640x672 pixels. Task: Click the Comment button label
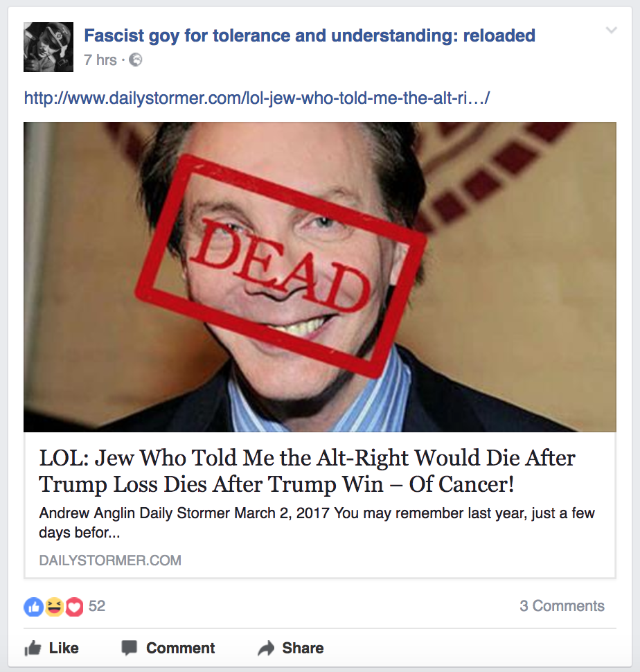(x=180, y=648)
